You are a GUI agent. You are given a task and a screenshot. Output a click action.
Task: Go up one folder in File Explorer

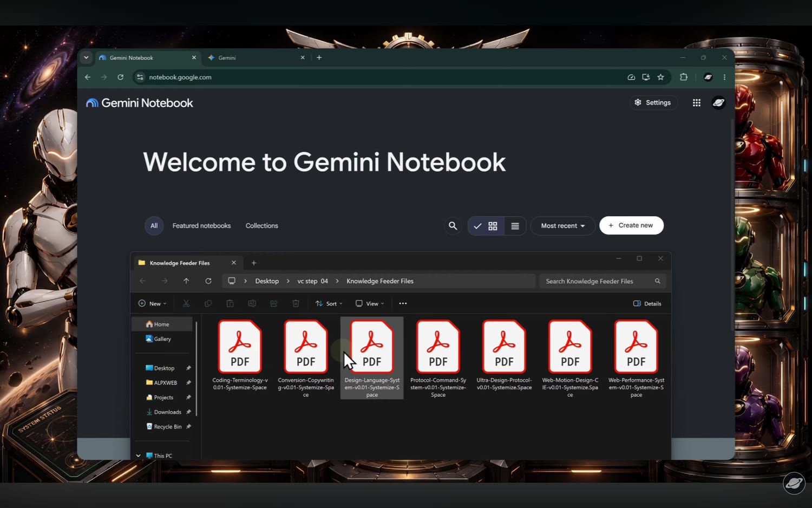(x=186, y=281)
